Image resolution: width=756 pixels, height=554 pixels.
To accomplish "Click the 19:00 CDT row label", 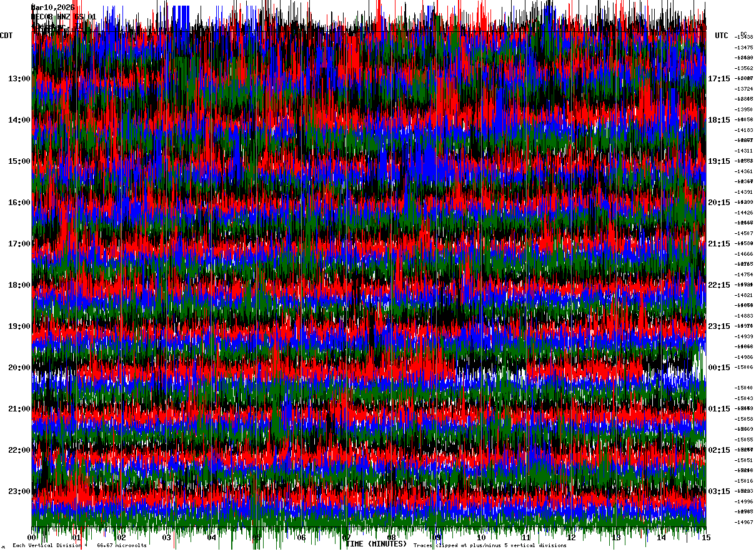I will click(x=19, y=326).
